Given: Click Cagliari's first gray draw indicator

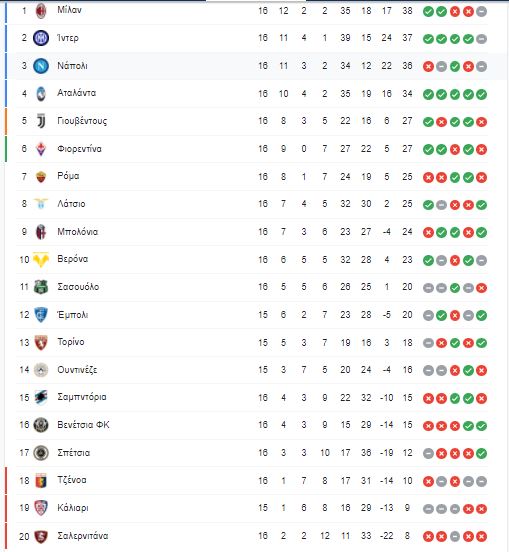Looking at the screenshot, I should [428, 509].
